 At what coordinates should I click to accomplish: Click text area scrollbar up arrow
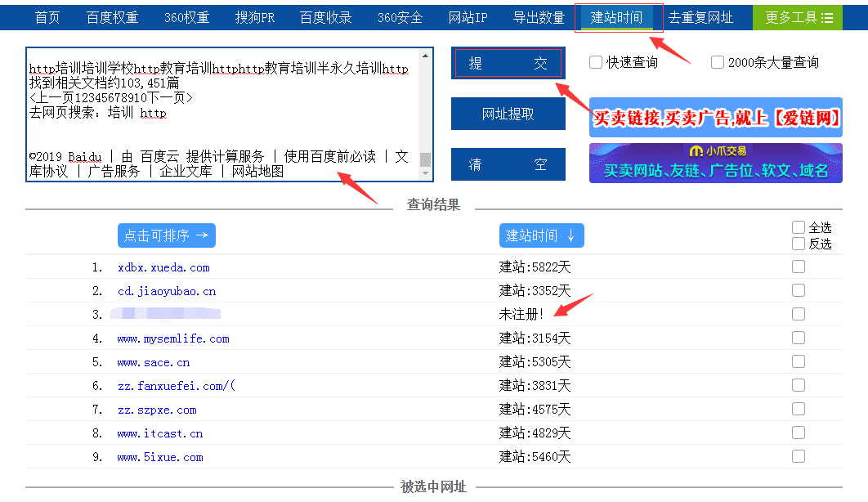tap(425, 56)
